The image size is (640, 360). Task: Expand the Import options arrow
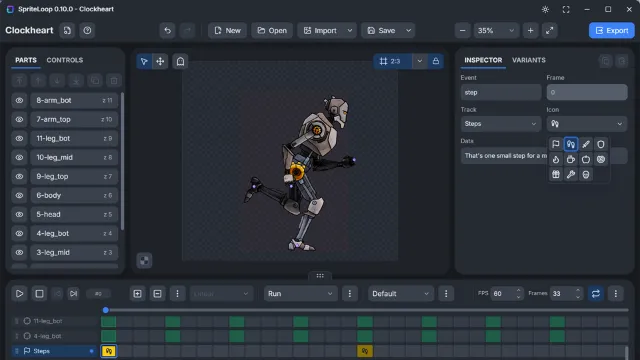click(350, 31)
